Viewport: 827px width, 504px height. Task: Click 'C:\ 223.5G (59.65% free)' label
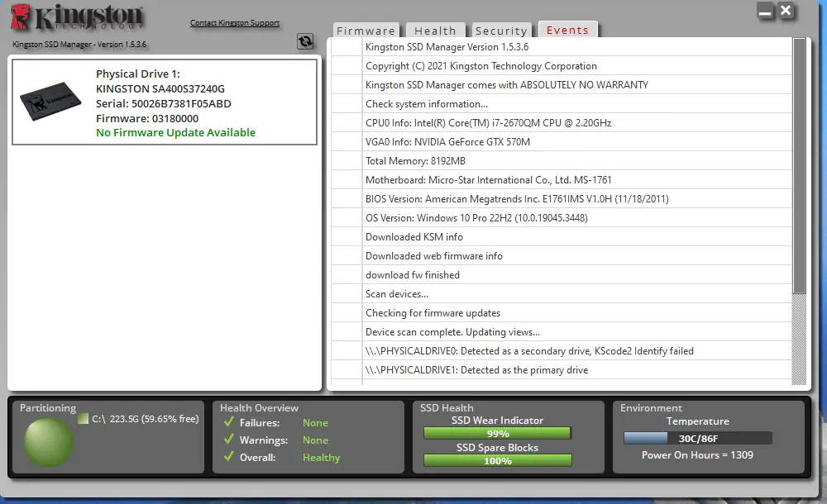[146, 419]
